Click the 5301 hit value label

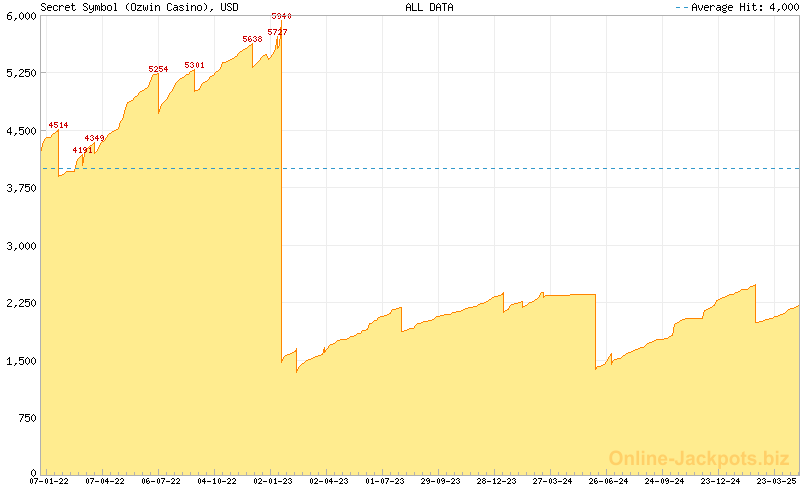coord(194,65)
